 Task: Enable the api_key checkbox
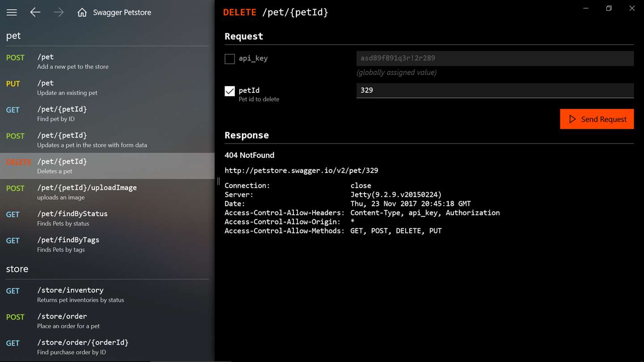click(x=229, y=59)
